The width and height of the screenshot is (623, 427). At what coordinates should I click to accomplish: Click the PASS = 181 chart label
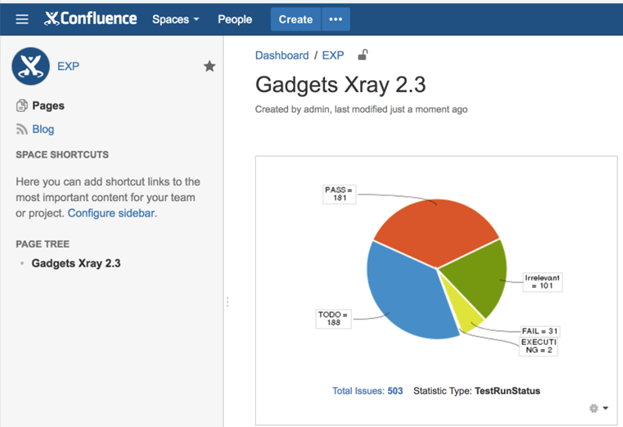coord(339,194)
